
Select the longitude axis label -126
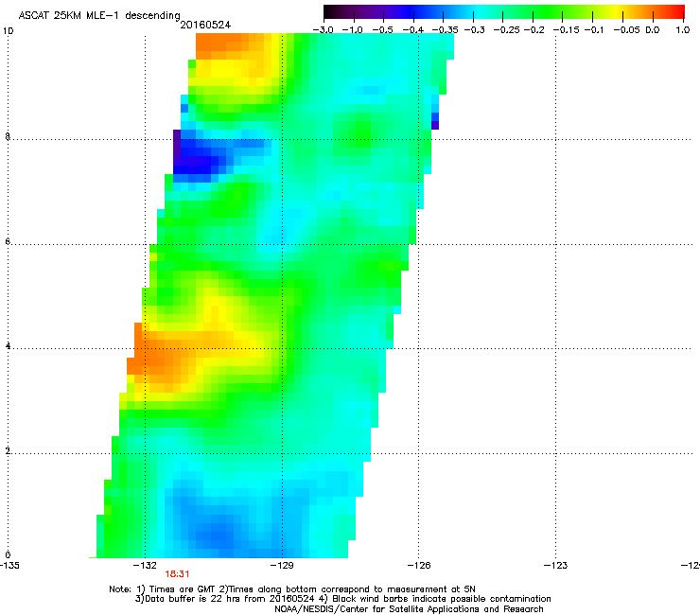pos(419,566)
